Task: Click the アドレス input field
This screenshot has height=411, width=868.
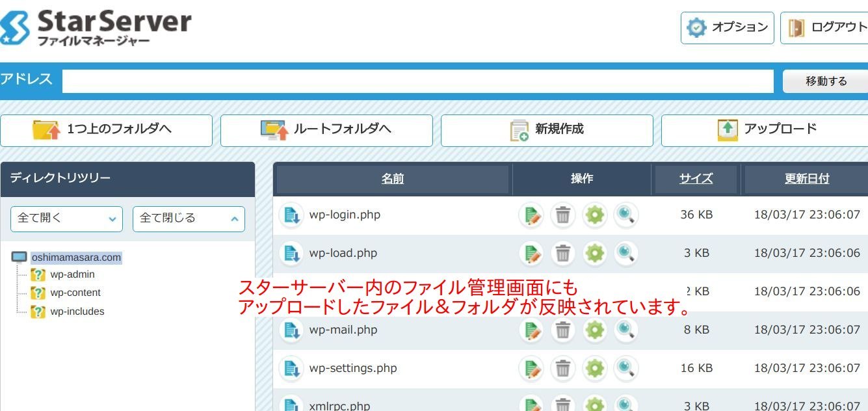Action: tap(418, 81)
